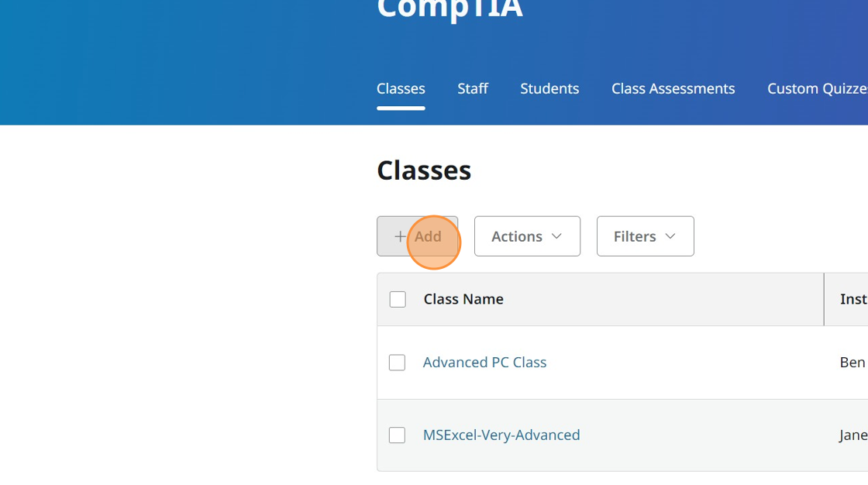The image size is (868, 485).
Task: Switch to the Staff tab
Action: (473, 88)
